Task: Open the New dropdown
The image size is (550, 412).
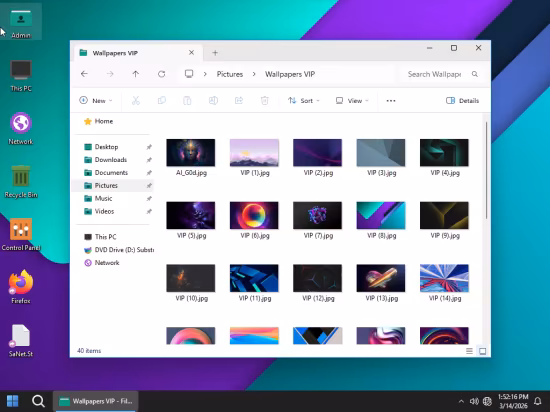Action: 96,101
